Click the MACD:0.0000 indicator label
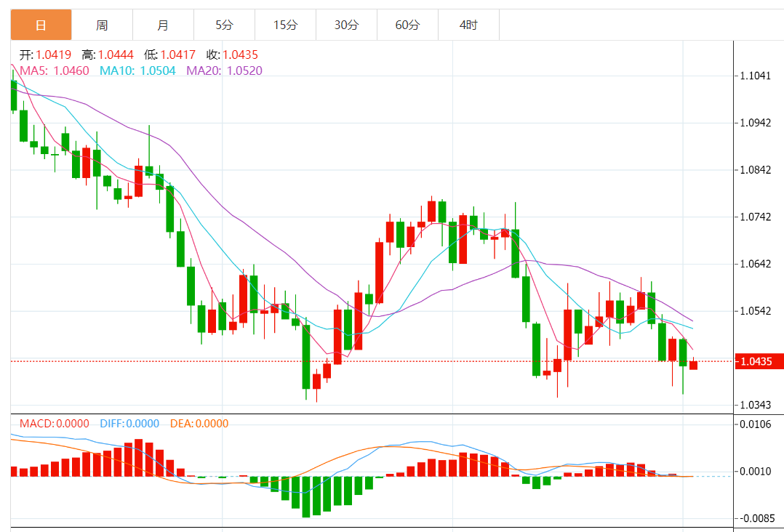Viewport: 784px width, 532px height. [x=54, y=424]
